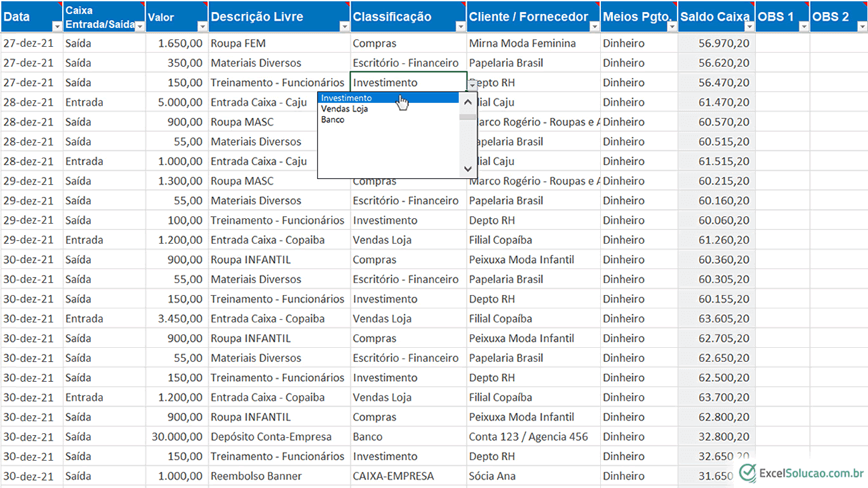Image resolution: width=868 pixels, height=488 pixels.
Task: Click the balance cell 60.360,20
Action: point(716,260)
